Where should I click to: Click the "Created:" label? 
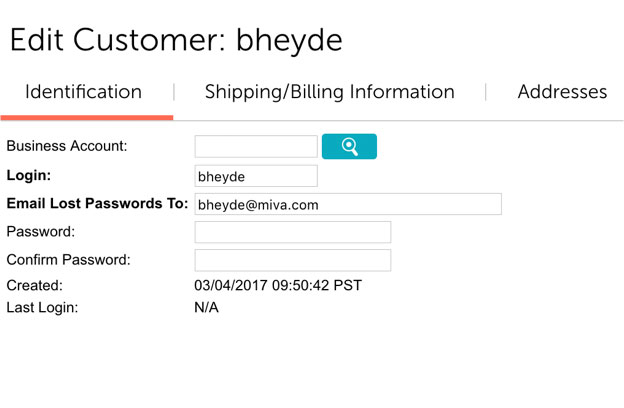[x=35, y=285]
